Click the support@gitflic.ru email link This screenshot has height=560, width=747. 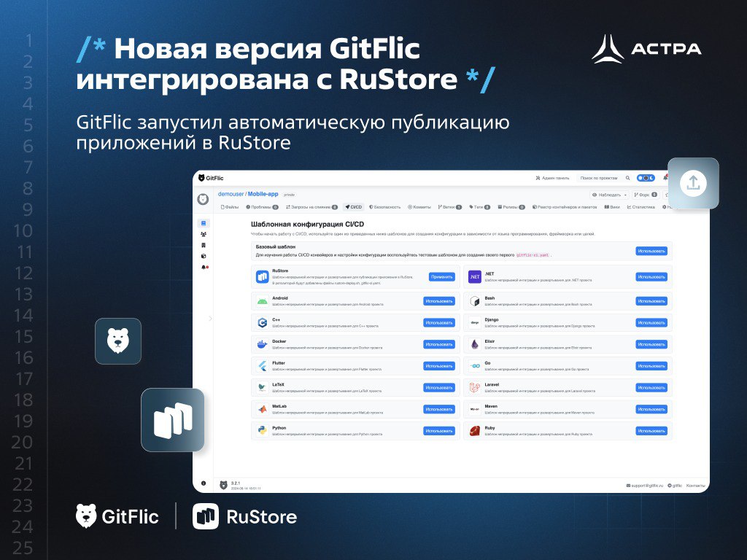click(644, 485)
